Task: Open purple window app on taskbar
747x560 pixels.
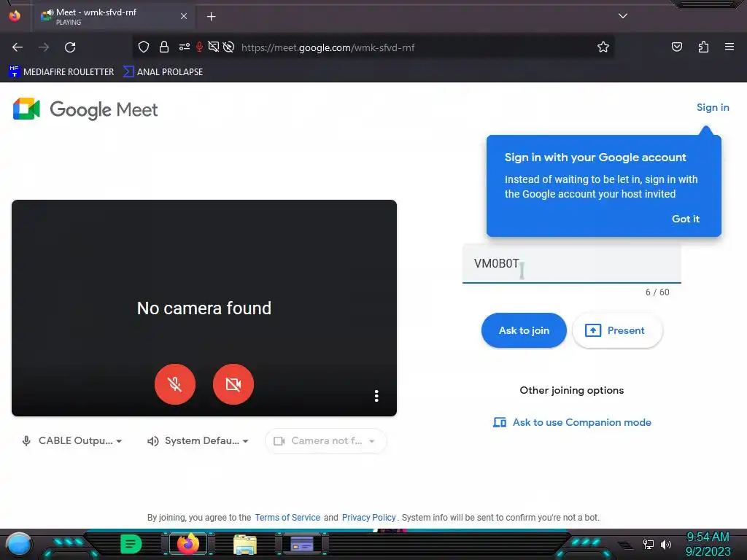Action: 301,544
